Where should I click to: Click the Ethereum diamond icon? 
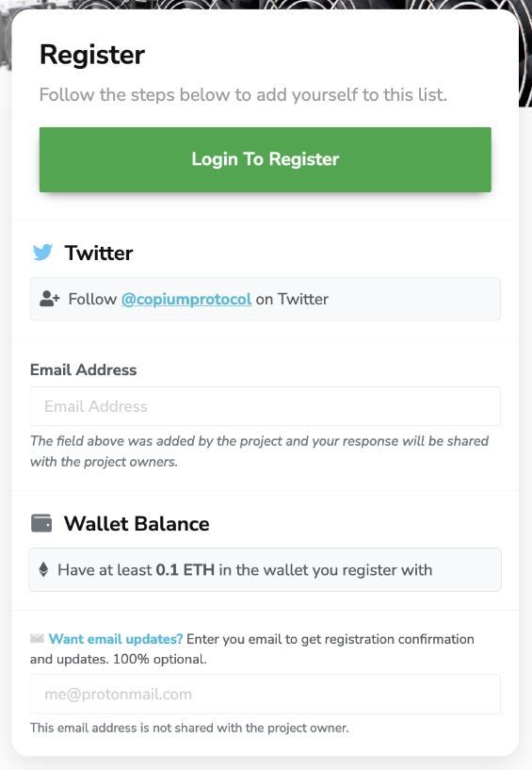[43, 569]
